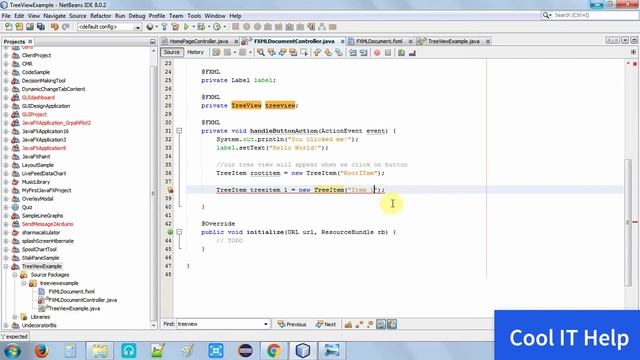The height and width of the screenshot is (360, 640).
Task: Switch editor to Source view
Action: [x=171, y=52]
